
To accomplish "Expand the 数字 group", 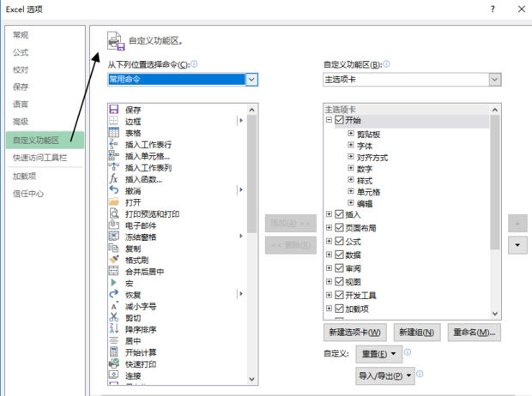I will (351, 168).
